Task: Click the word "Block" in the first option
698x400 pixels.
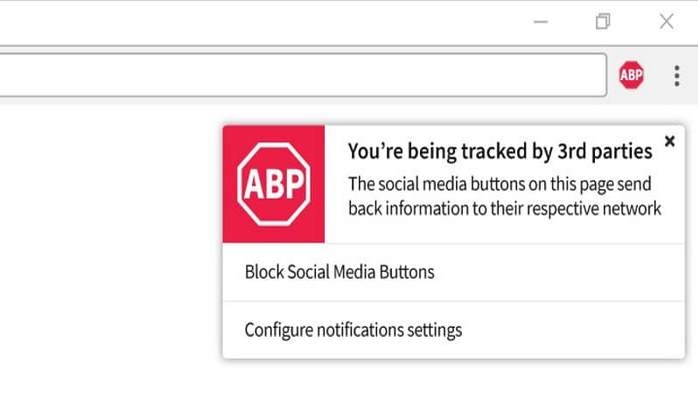Action: (264, 271)
